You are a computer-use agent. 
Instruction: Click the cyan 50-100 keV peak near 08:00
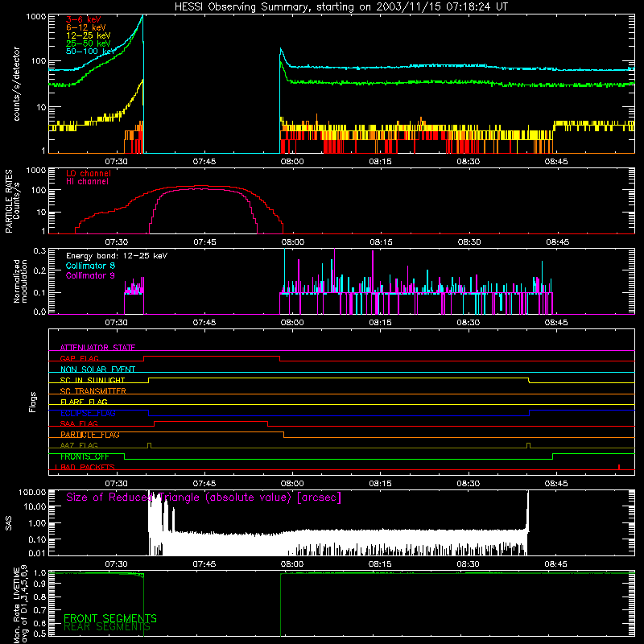281,49
